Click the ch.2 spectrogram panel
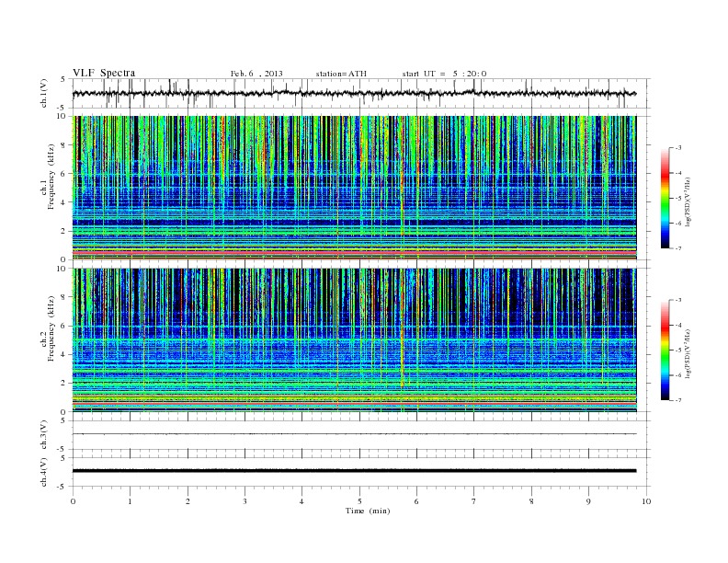728x563 pixels. pos(354,340)
